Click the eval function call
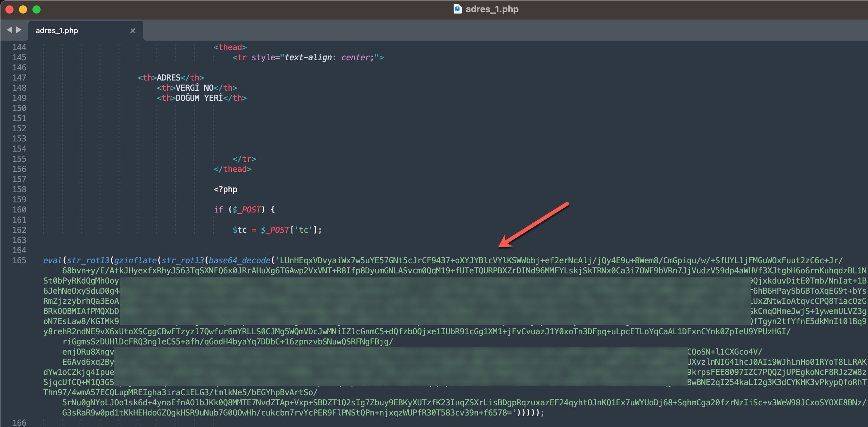This screenshot has height=427, width=868. point(52,261)
